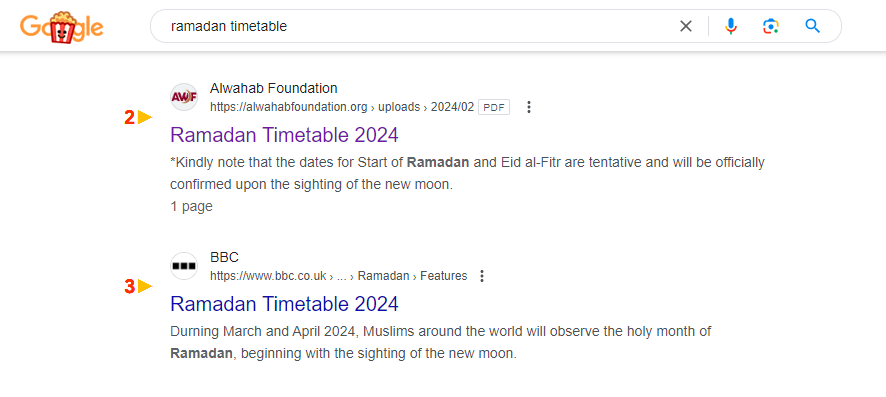886x397 pixels.
Task: Click the PDF label badge
Action: 494,107
